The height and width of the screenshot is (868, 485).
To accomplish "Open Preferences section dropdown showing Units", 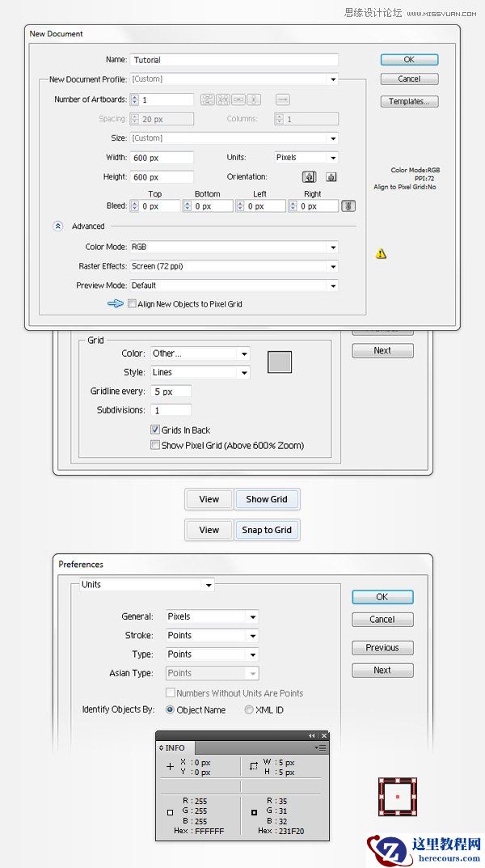I will click(146, 585).
